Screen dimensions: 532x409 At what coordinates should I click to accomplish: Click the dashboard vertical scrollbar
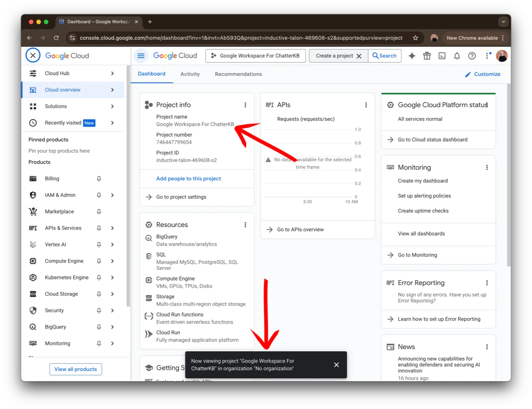coord(509,175)
